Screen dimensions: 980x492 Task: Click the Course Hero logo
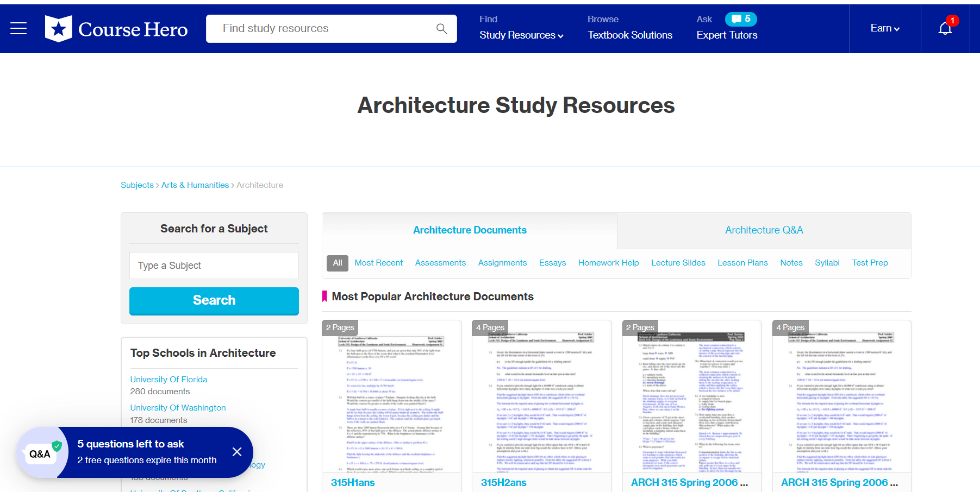(x=116, y=29)
